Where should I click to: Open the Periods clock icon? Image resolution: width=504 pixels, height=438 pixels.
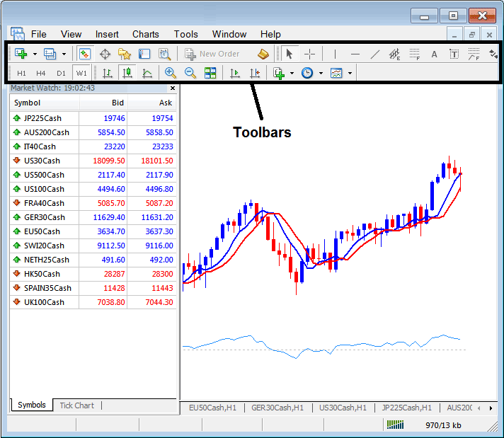tap(307, 73)
